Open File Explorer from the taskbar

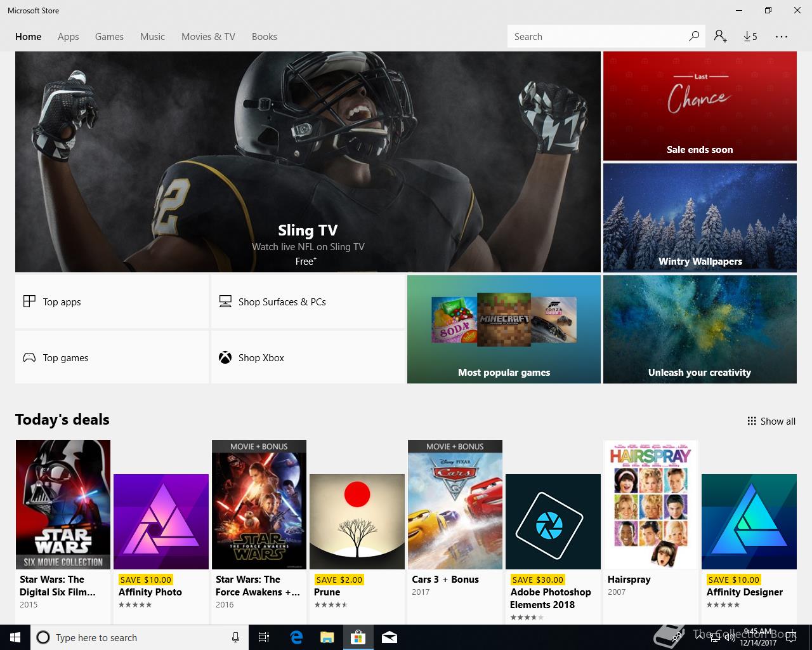click(x=327, y=637)
